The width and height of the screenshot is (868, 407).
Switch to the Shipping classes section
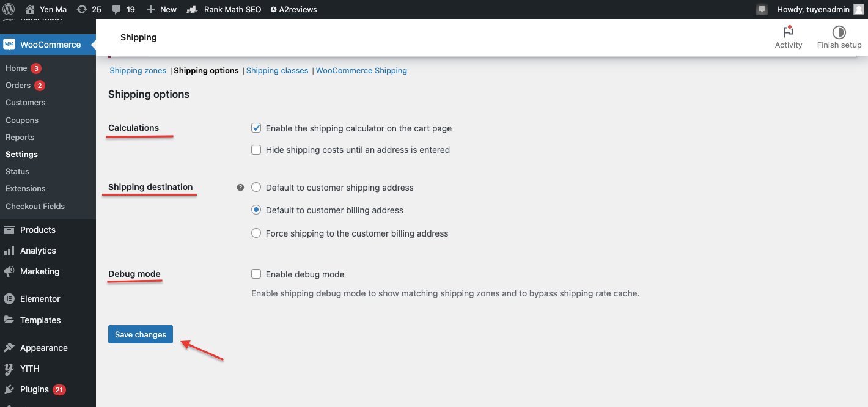(277, 70)
